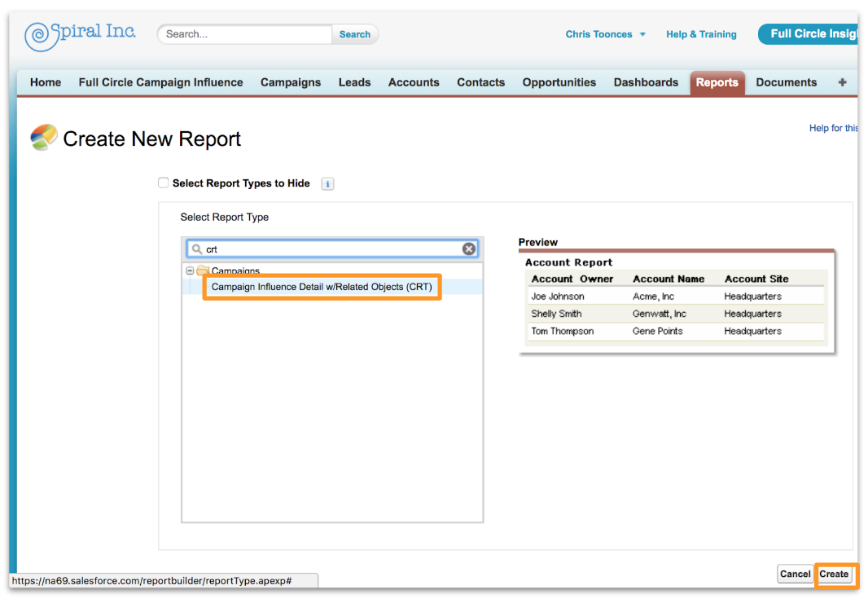Go to the Home tab

click(x=46, y=82)
